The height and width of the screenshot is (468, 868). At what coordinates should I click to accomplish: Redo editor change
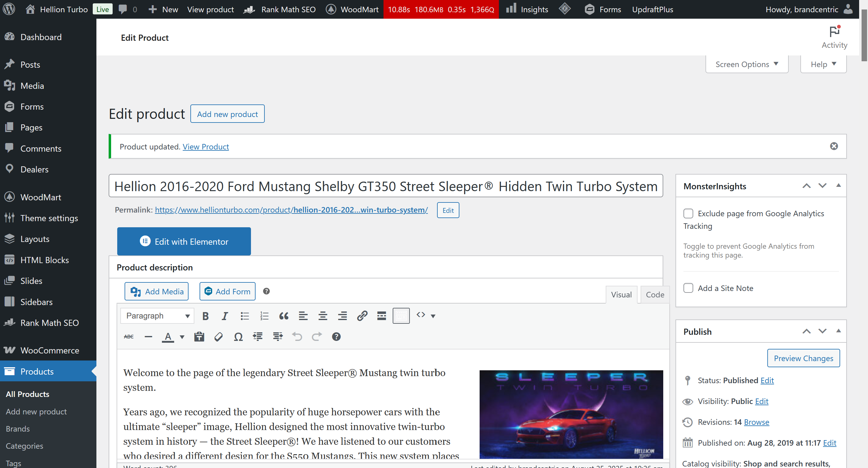[317, 337]
